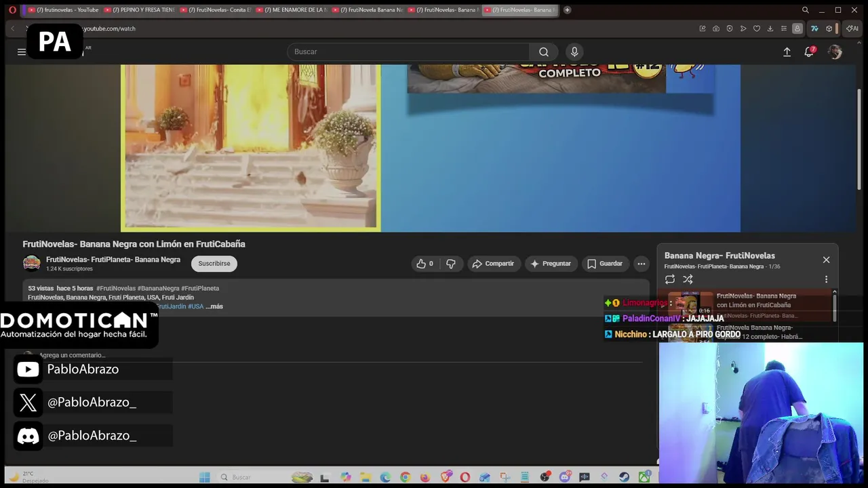This screenshot has width=868, height=488.
Task: Open the Opera main menu icon
Action: coord(12,9)
